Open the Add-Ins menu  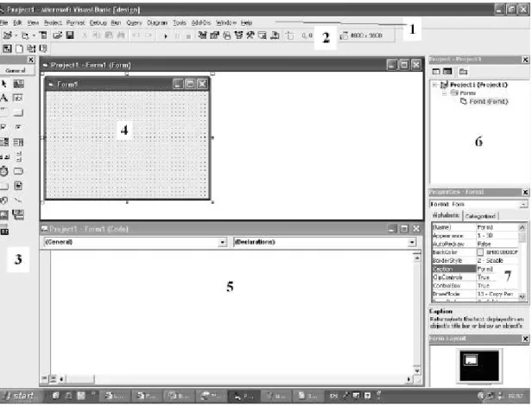pyautogui.click(x=201, y=22)
